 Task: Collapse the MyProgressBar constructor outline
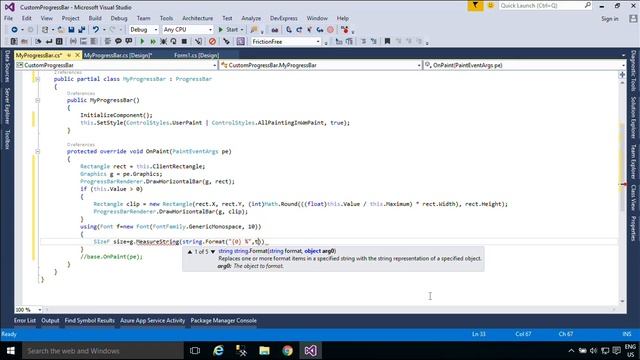click(x=37, y=100)
